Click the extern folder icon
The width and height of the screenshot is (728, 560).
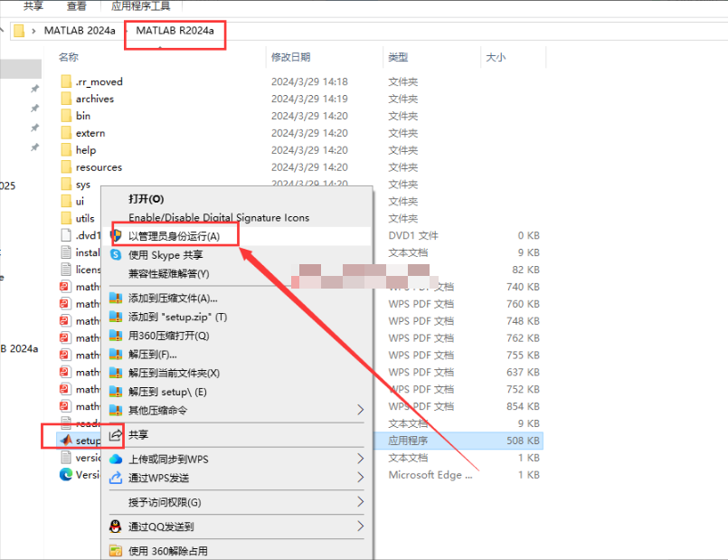pyautogui.click(x=66, y=133)
